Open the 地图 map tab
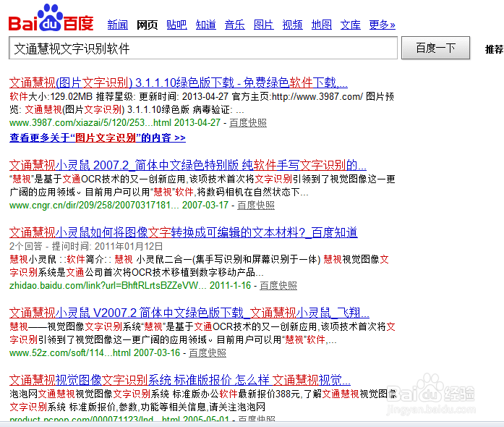 [322, 25]
